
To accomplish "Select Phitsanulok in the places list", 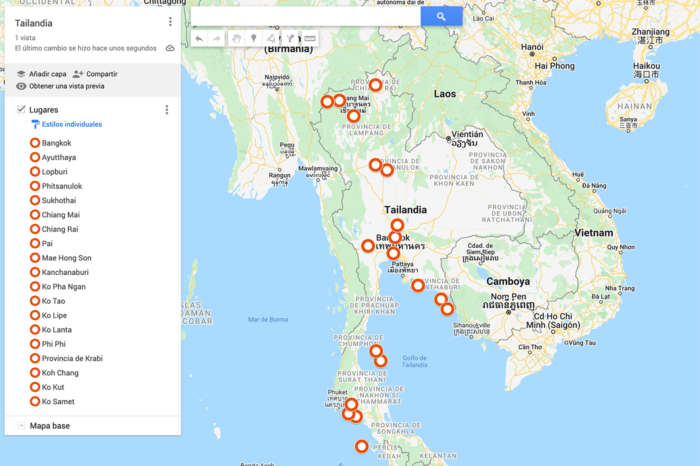I will [x=62, y=186].
